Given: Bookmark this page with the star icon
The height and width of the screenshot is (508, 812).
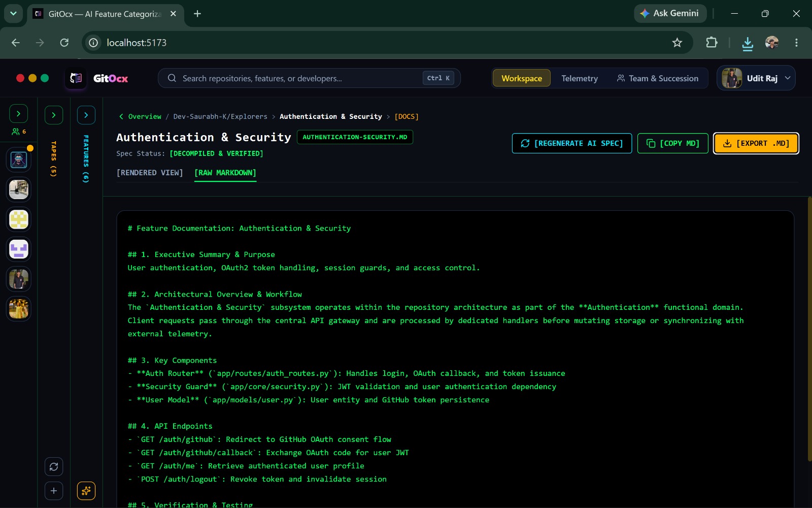Looking at the screenshot, I should 677,43.
